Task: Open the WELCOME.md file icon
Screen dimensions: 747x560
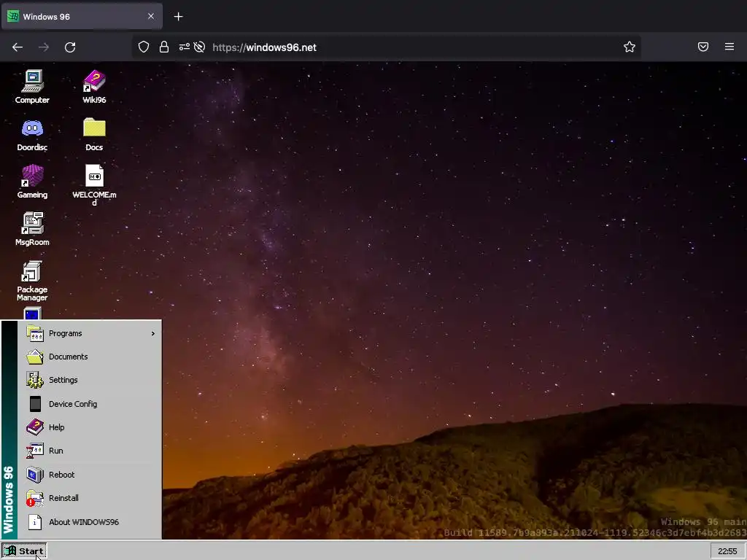Action: tap(94, 185)
